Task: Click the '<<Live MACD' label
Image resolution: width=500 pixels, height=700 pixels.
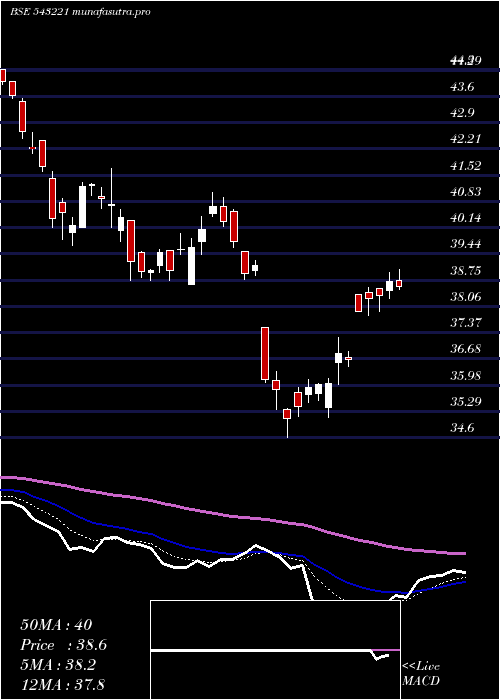Action: click(x=421, y=674)
